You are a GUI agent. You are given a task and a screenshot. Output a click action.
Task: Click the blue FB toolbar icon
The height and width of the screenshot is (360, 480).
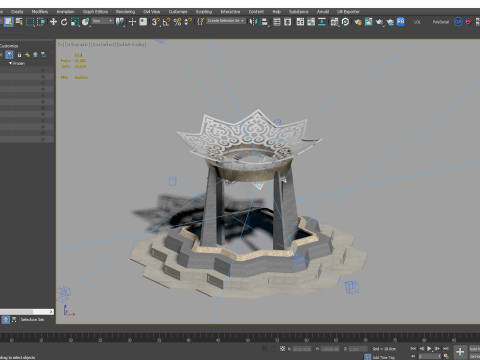401,22
